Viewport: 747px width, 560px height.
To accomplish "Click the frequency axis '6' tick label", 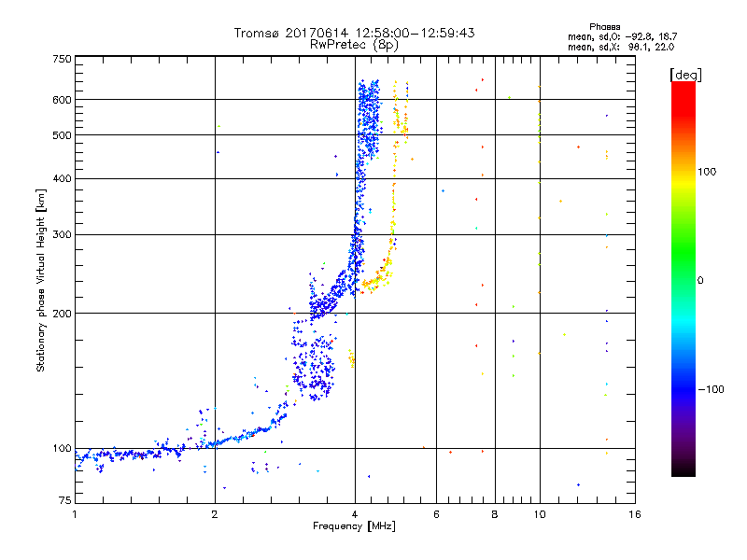I will 436,514.
